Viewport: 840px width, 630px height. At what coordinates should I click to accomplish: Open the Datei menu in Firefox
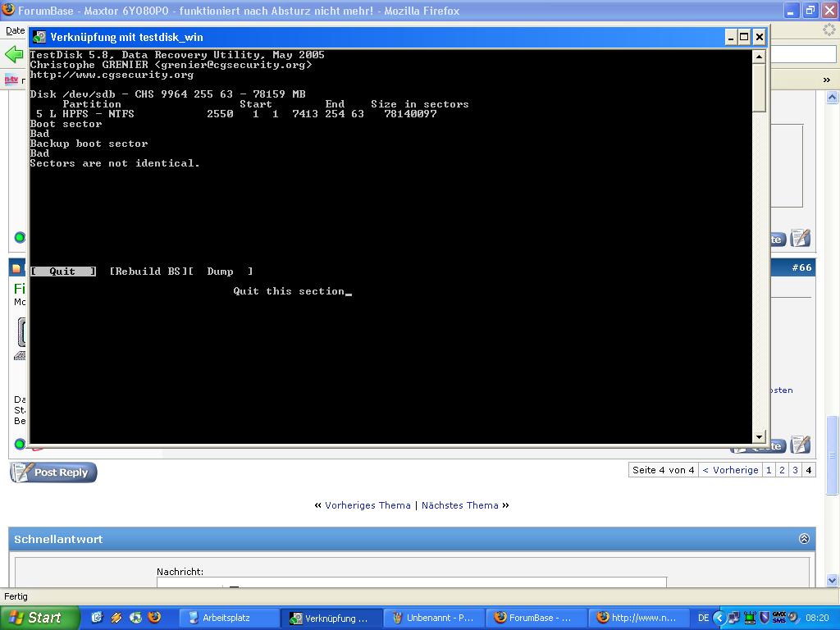(x=15, y=30)
